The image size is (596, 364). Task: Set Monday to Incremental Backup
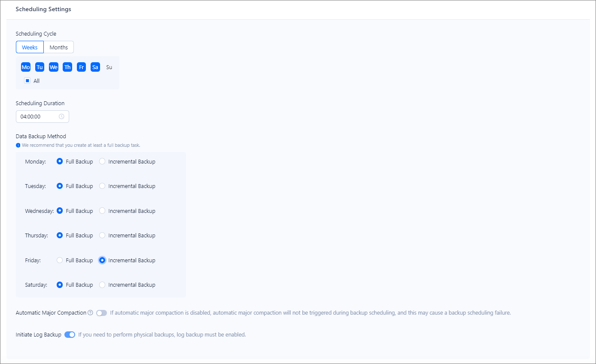(x=102, y=162)
